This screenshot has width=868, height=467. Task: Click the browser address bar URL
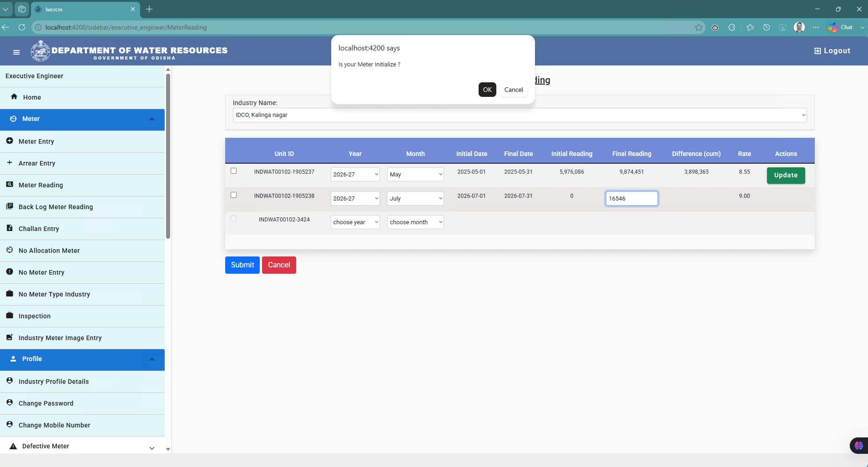(x=126, y=27)
